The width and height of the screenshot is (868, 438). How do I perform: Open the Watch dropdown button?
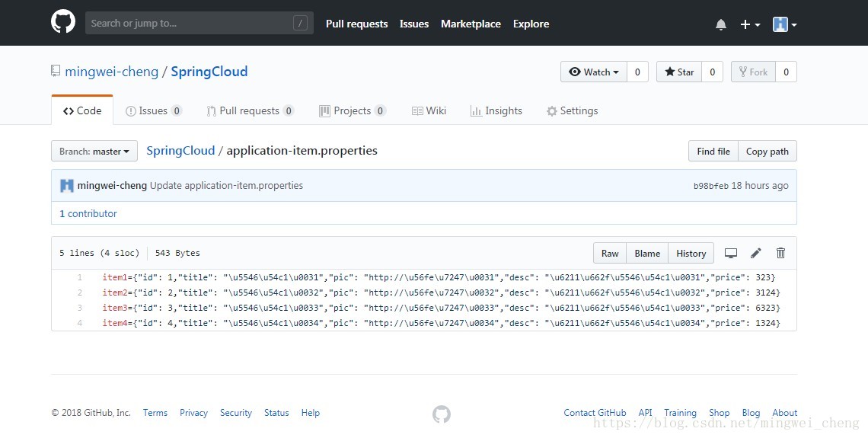tap(594, 72)
